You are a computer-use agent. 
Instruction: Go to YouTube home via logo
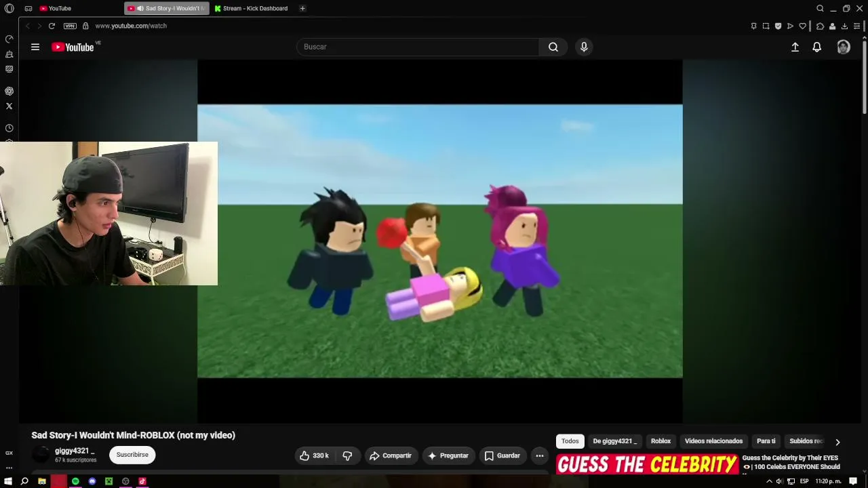point(73,47)
